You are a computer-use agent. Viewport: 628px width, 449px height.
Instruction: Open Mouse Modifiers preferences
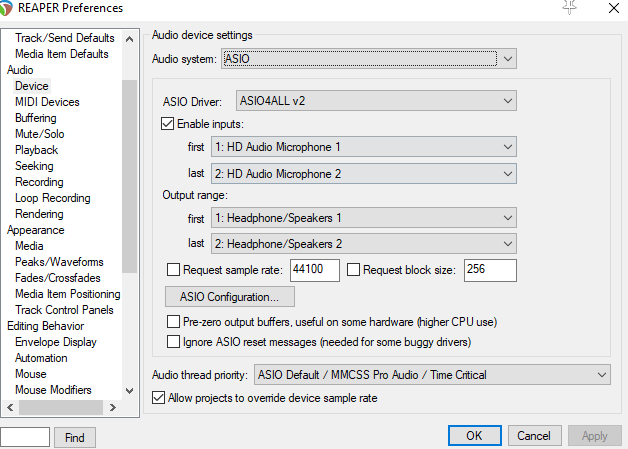coord(53,390)
